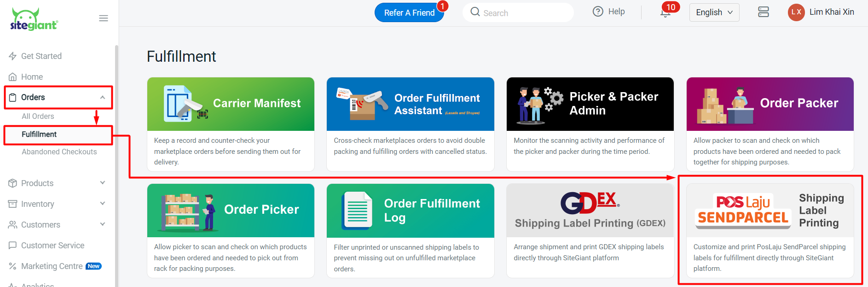Open the English language dropdown
The height and width of the screenshot is (287, 868).
pos(714,12)
